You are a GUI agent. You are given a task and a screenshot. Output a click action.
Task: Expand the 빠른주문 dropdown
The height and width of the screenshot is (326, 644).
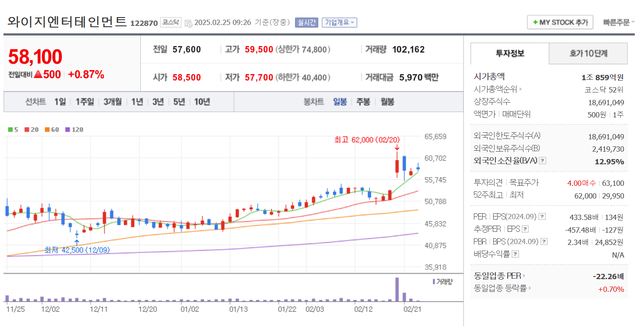(x=619, y=22)
